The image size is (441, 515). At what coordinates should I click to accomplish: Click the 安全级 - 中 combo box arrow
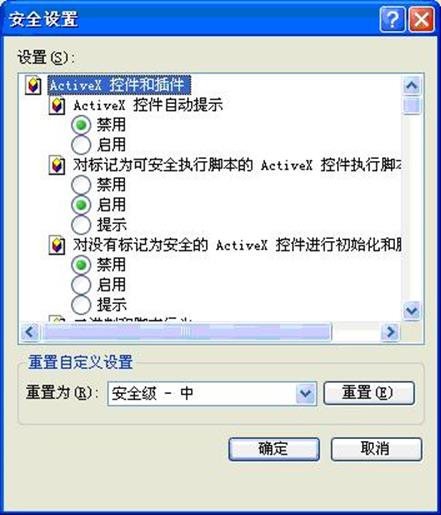[x=306, y=394]
